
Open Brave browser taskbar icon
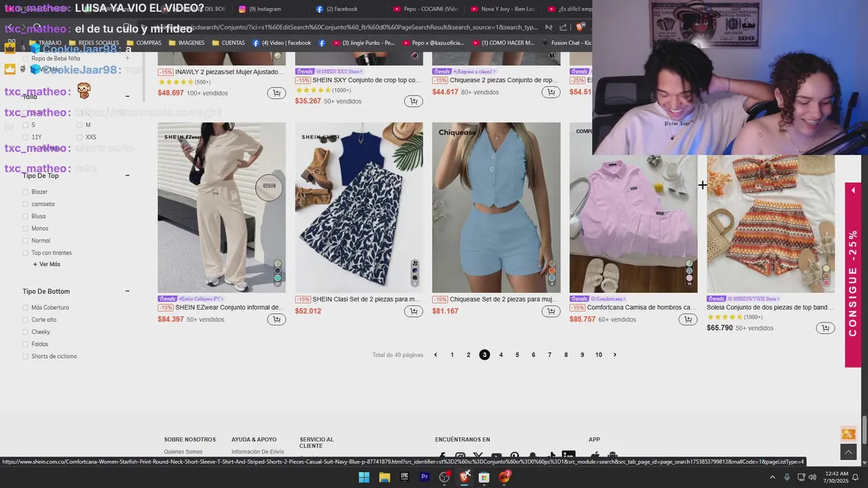[465, 477]
